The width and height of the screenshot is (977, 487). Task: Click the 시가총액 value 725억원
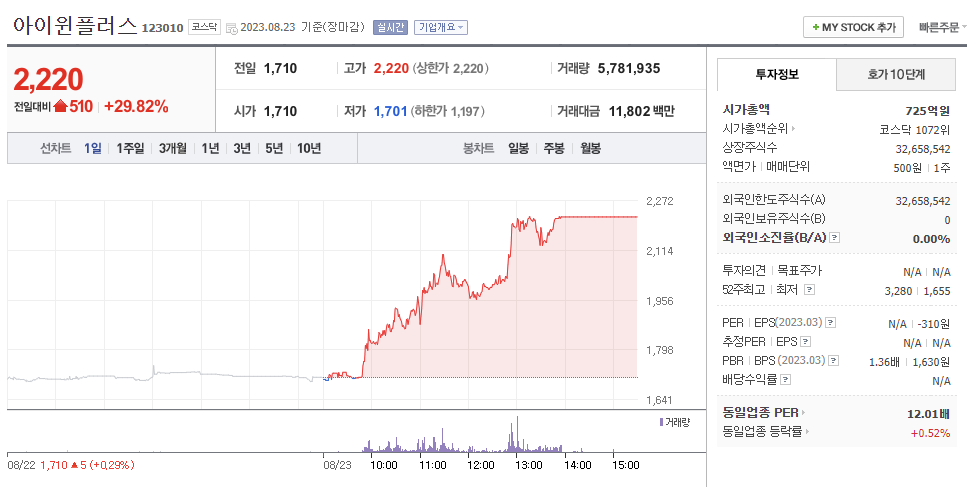pyautogui.click(x=928, y=111)
